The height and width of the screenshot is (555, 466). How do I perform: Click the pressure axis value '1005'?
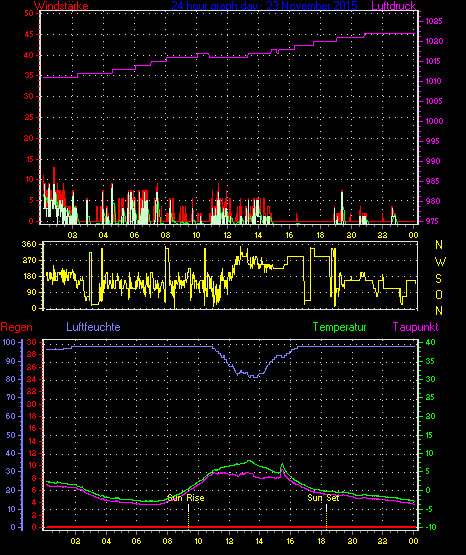tap(434, 101)
